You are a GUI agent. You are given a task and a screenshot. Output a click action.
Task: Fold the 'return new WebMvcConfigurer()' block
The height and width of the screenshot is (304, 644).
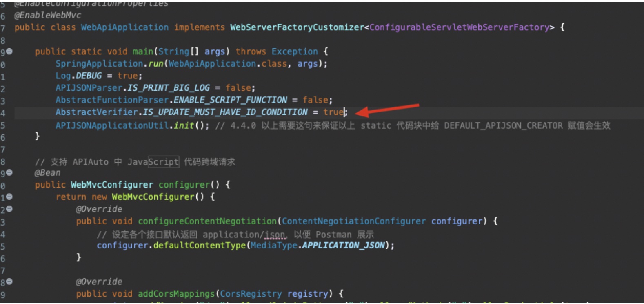pyautogui.click(x=9, y=197)
